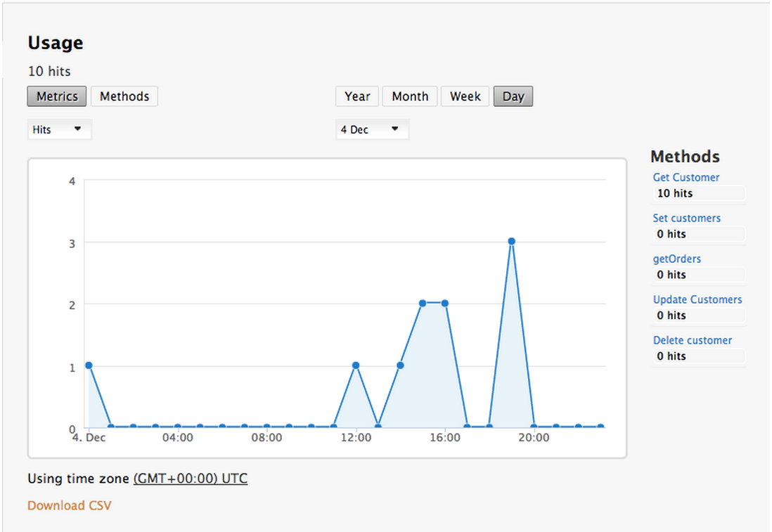The width and height of the screenshot is (772, 532).
Task: Switch to Week granularity
Action: (465, 96)
